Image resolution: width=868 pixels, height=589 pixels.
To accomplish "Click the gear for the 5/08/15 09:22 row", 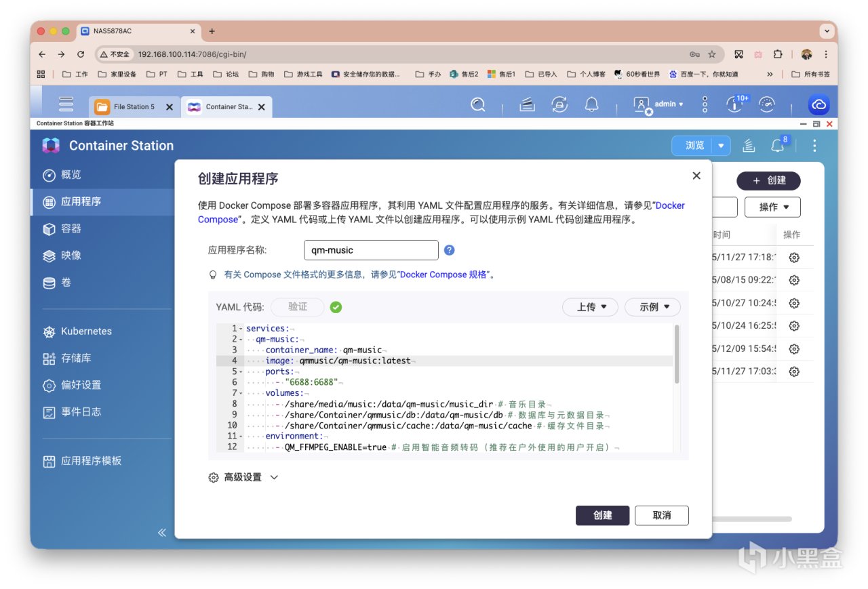I will tap(794, 280).
